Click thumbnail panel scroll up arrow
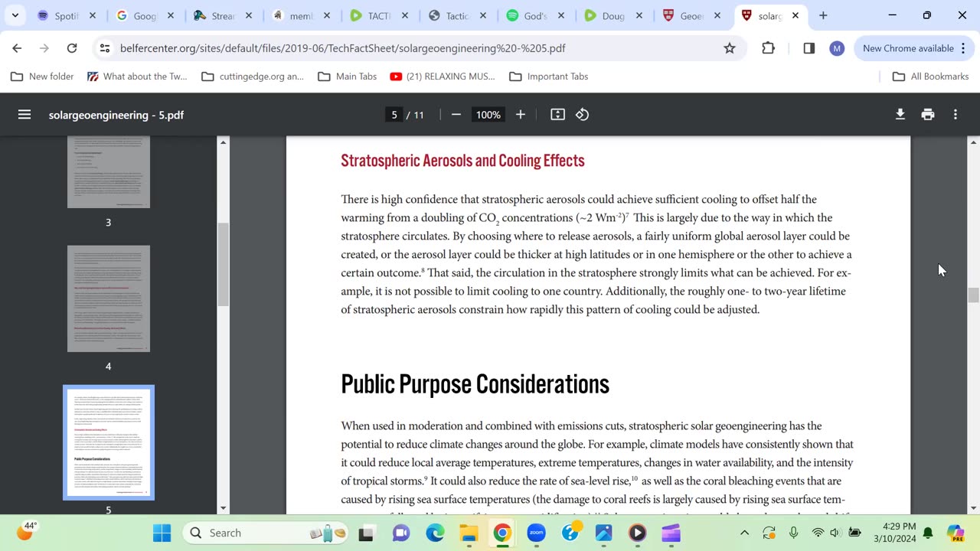Image resolution: width=980 pixels, height=551 pixels. click(x=223, y=142)
